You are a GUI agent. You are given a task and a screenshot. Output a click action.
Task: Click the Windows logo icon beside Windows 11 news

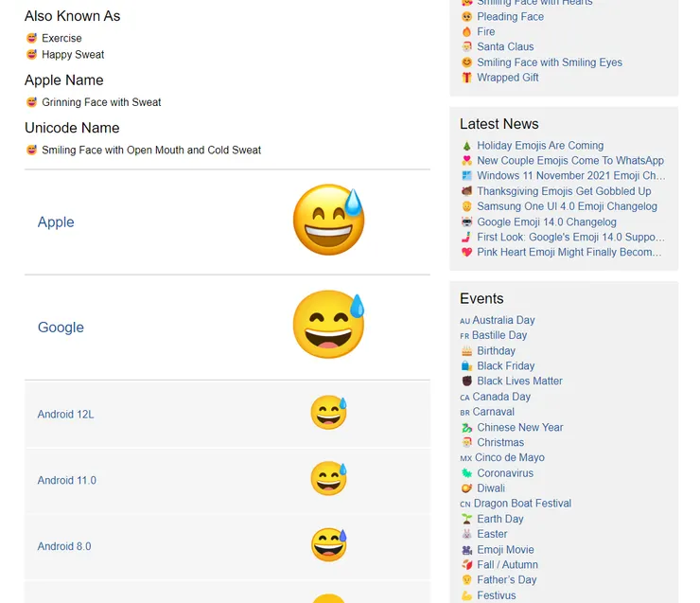pos(466,176)
